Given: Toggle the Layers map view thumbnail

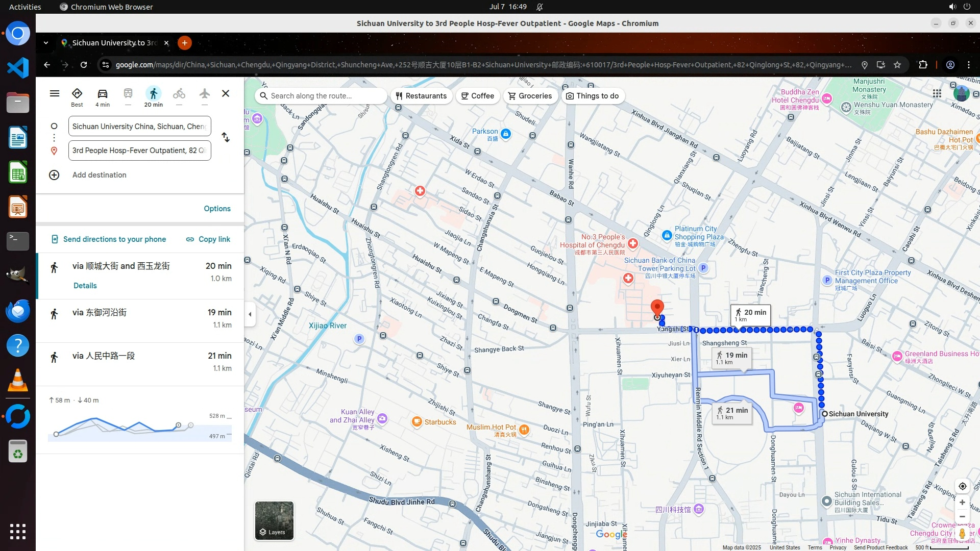Looking at the screenshot, I should 274,520.
